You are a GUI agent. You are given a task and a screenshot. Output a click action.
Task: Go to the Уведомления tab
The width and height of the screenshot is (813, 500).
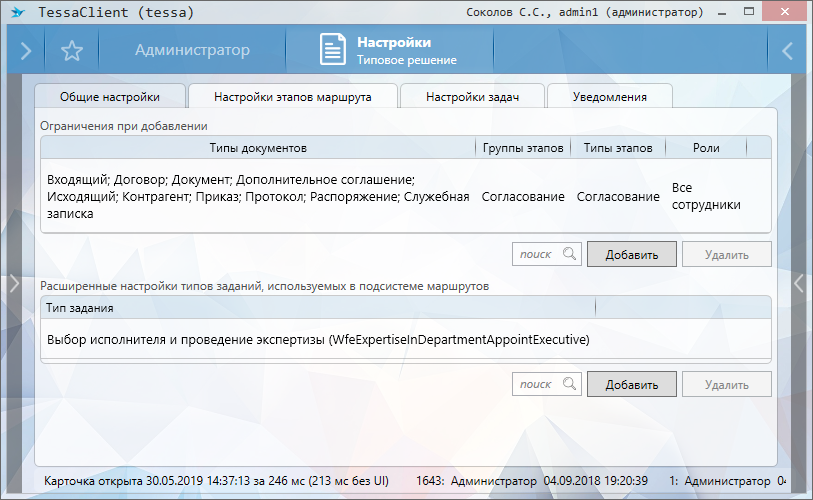pyautogui.click(x=610, y=97)
